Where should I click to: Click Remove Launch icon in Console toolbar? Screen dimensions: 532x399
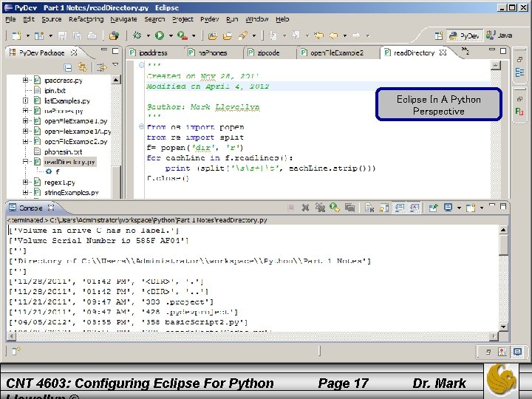coord(307,208)
